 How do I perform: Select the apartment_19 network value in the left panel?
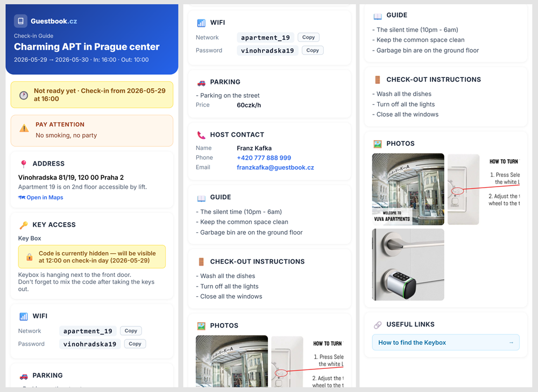point(88,331)
